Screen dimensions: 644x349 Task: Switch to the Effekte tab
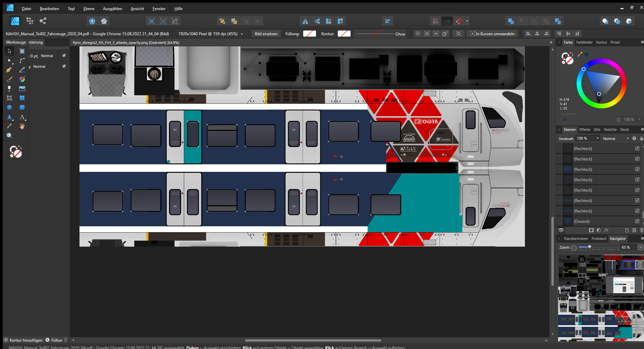pos(585,130)
